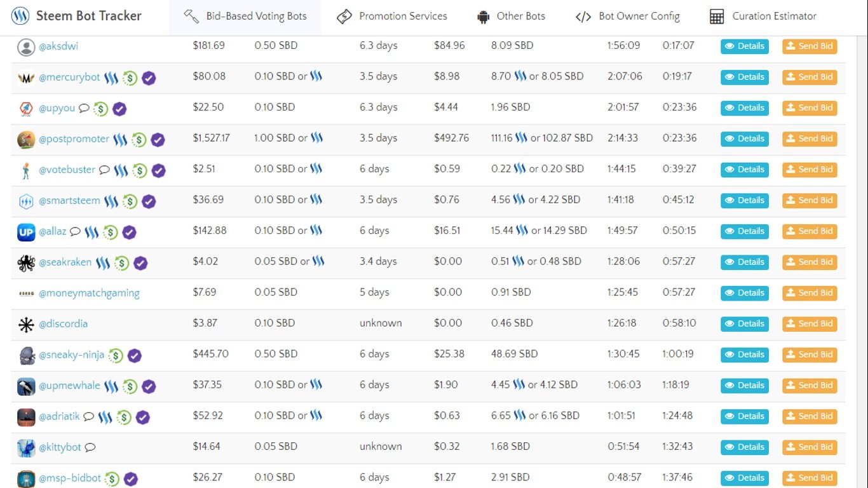This screenshot has height=488, width=868.
Task: Click the comment bubble icon next to @kittybot
Action: 90,447
